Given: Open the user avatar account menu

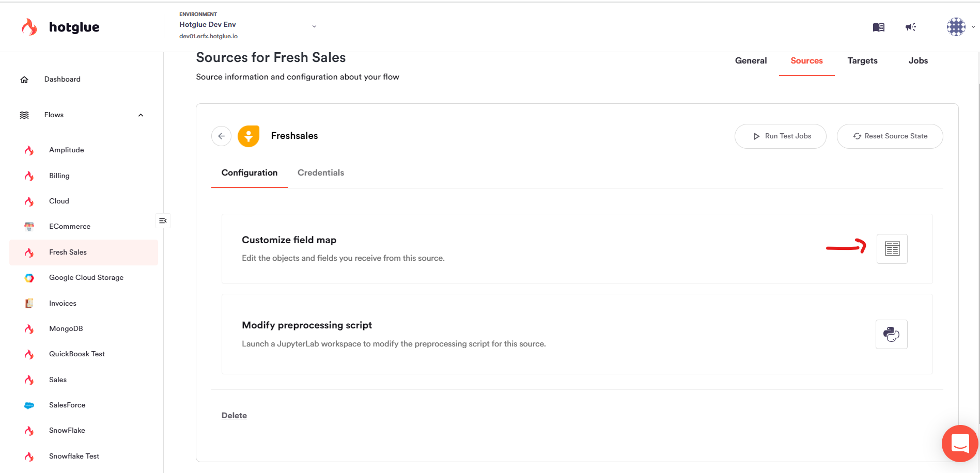Looking at the screenshot, I should click(x=956, y=27).
